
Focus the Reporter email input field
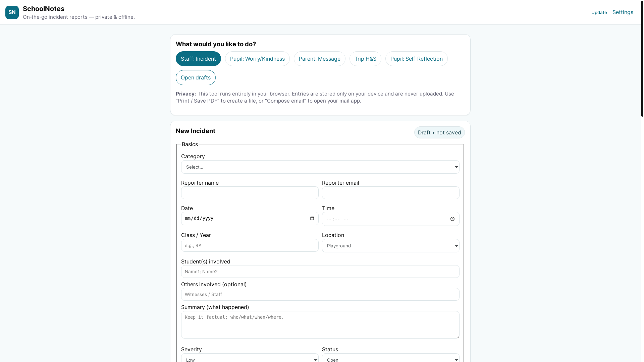(x=390, y=193)
